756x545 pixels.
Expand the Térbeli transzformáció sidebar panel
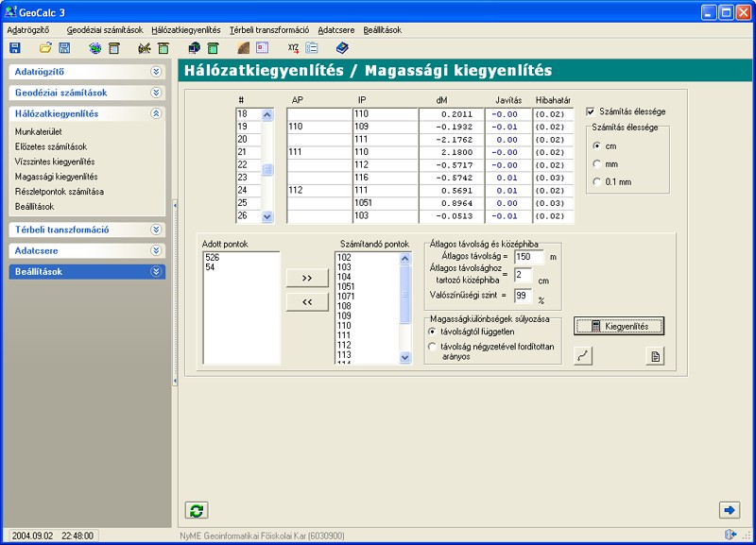(156, 230)
